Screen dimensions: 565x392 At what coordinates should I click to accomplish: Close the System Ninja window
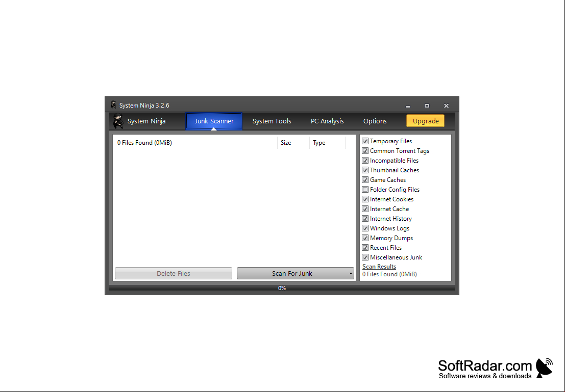[x=446, y=106]
